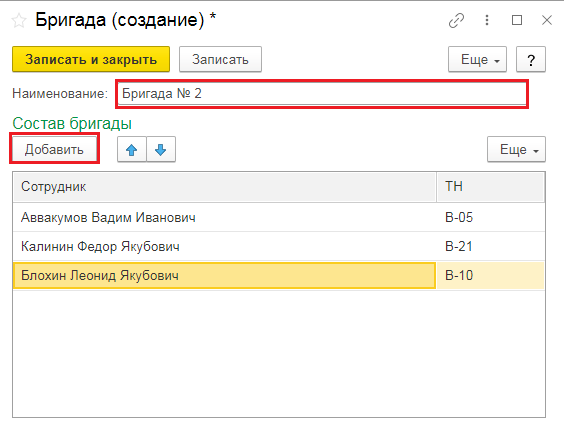Add Бригада form to favorites star
Screen dimensions: 564x429
(x=19, y=20)
